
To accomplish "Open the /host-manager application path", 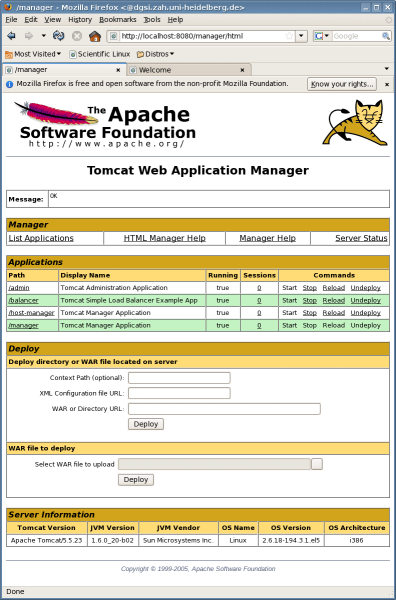I will pyautogui.click(x=31, y=313).
